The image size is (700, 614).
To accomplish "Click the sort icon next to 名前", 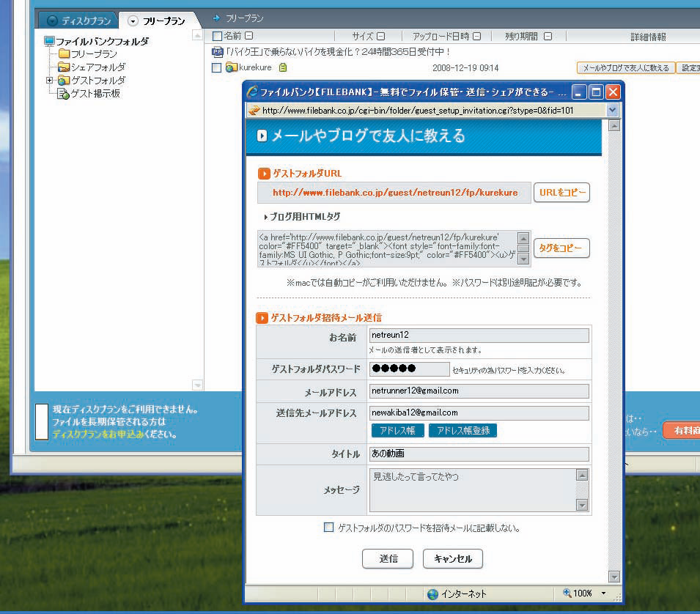I will [249, 36].
